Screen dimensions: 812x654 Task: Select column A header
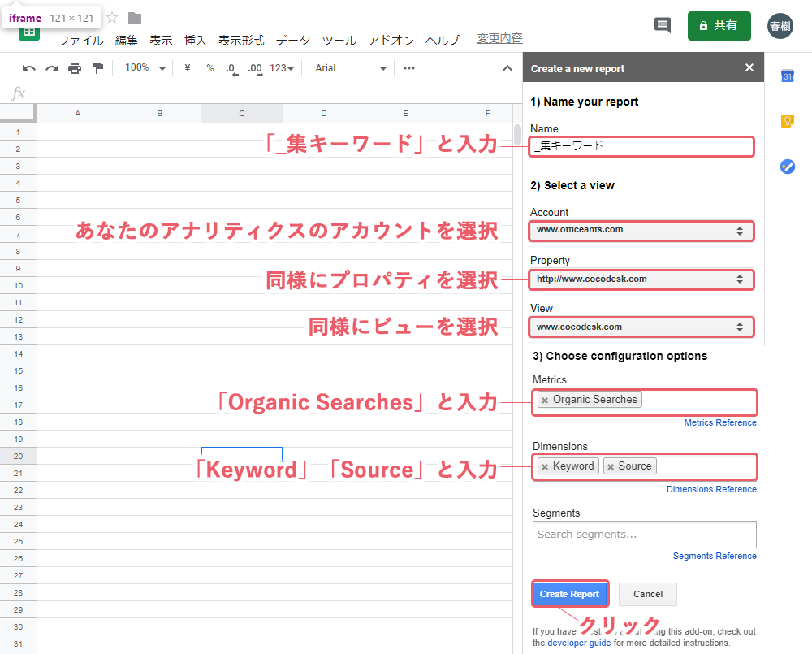pos(78,113)
